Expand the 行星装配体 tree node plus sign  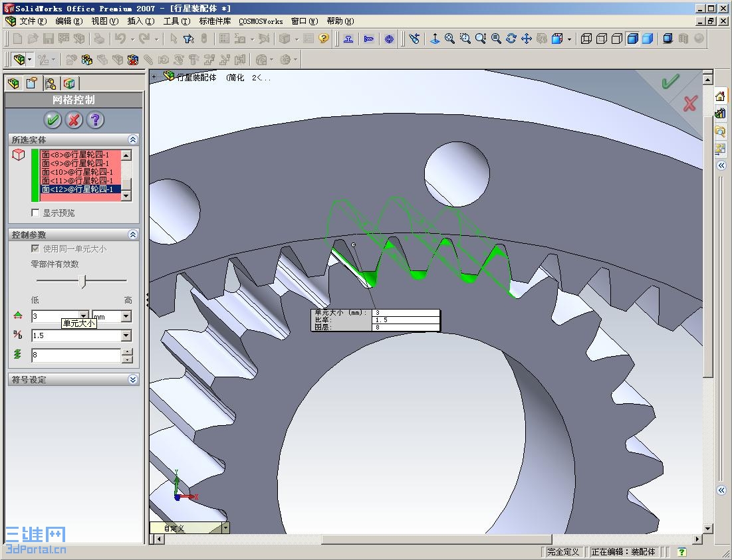tap(154, 77)
